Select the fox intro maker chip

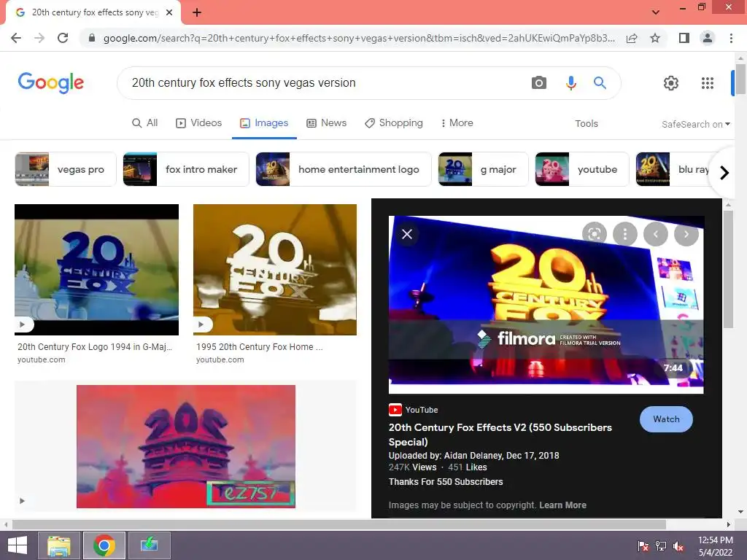pos(186,169)
